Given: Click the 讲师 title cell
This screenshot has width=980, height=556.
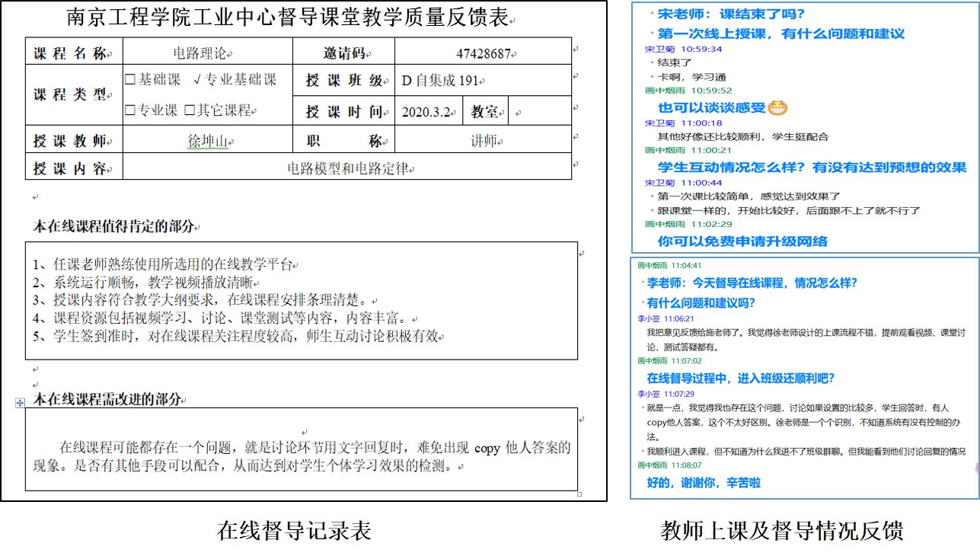Looking at the screenshot, I should [484, 142].
